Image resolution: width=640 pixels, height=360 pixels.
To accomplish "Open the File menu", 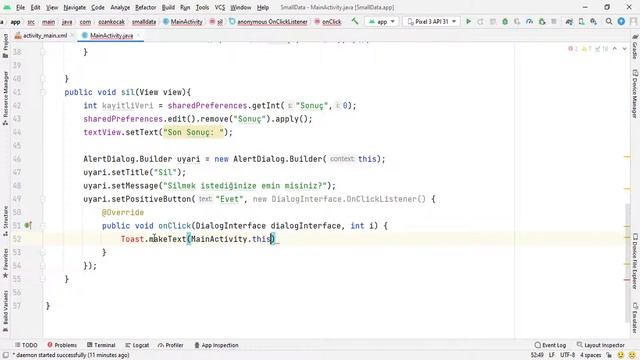I will (20, 7).
